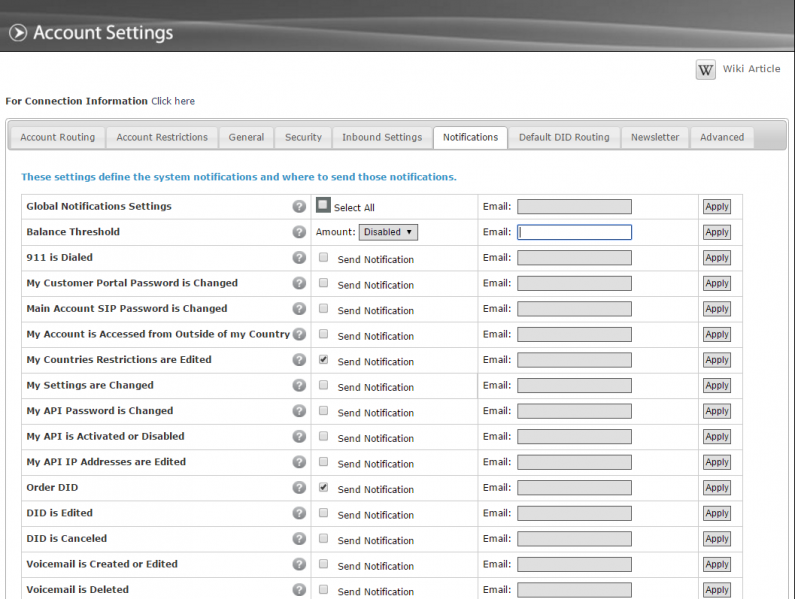795x599 pixels.
Task: Click email field for My API Password Changed
Action: pos(574,411)
